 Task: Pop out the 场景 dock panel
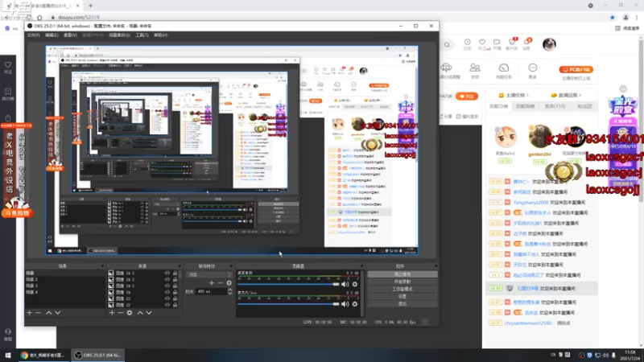[x=102, y=266]
